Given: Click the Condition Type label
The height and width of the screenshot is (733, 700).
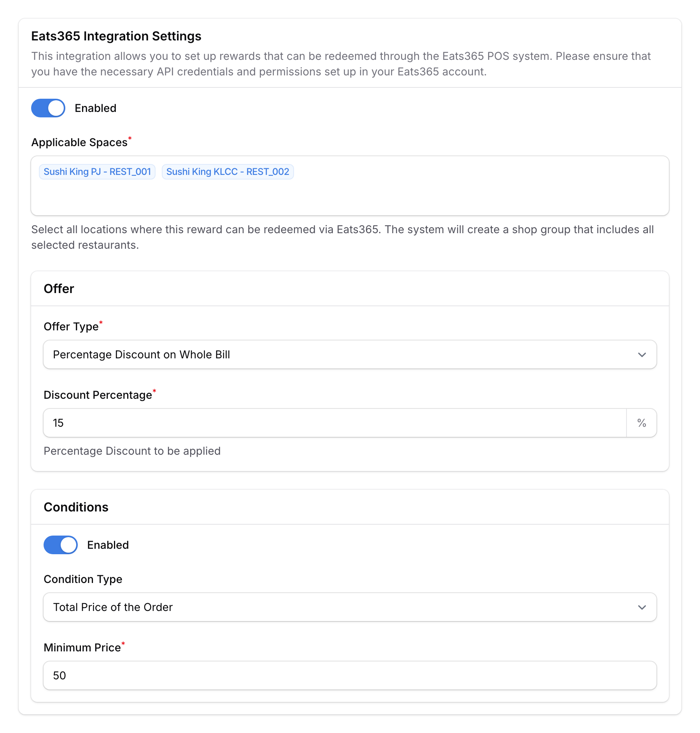Looking at the screenshot, I should (83, 579).
